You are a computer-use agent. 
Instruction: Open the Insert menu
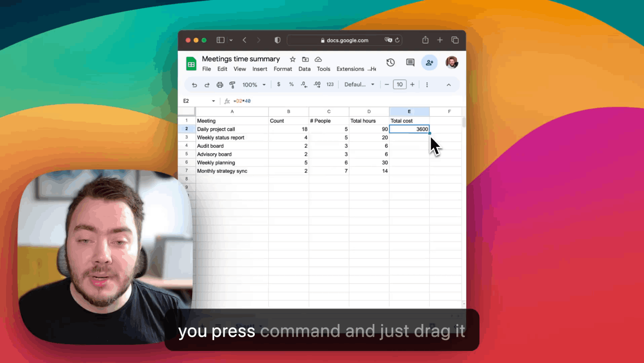tap(260, 69)
